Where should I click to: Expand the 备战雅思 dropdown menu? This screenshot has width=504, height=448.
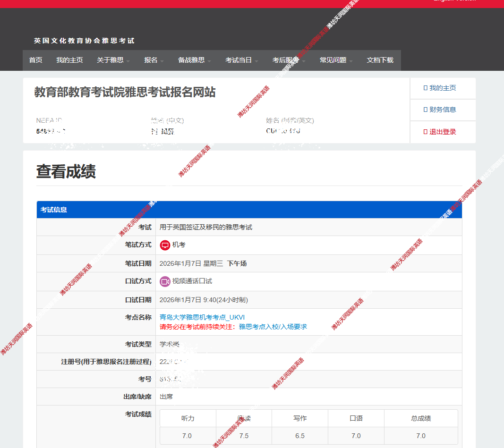194,60
